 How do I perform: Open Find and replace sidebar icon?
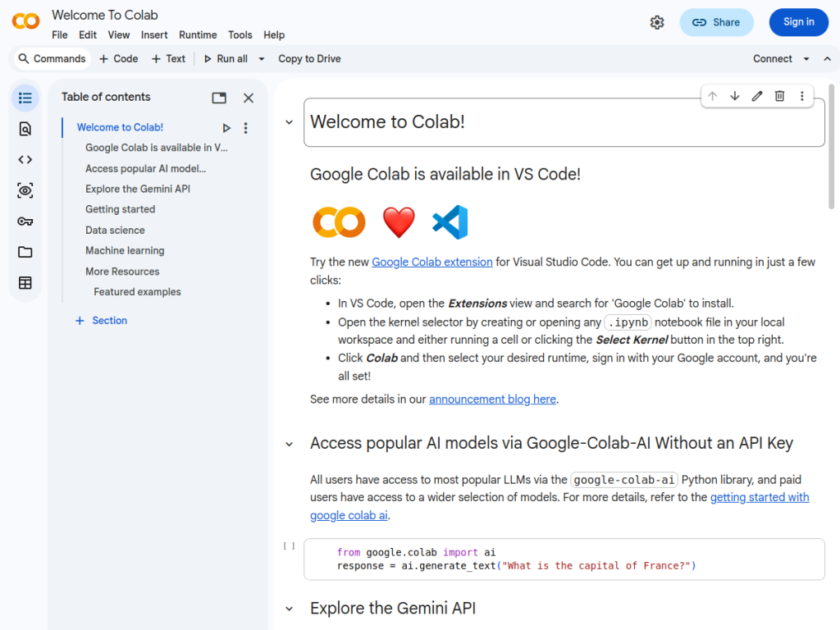coord(25,129)
